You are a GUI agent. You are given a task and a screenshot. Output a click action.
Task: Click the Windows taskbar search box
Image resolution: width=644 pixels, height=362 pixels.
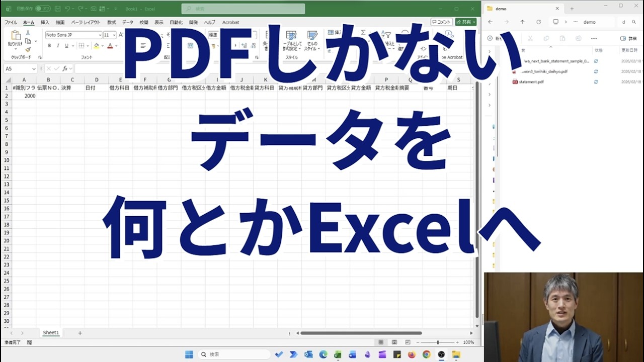233,354
